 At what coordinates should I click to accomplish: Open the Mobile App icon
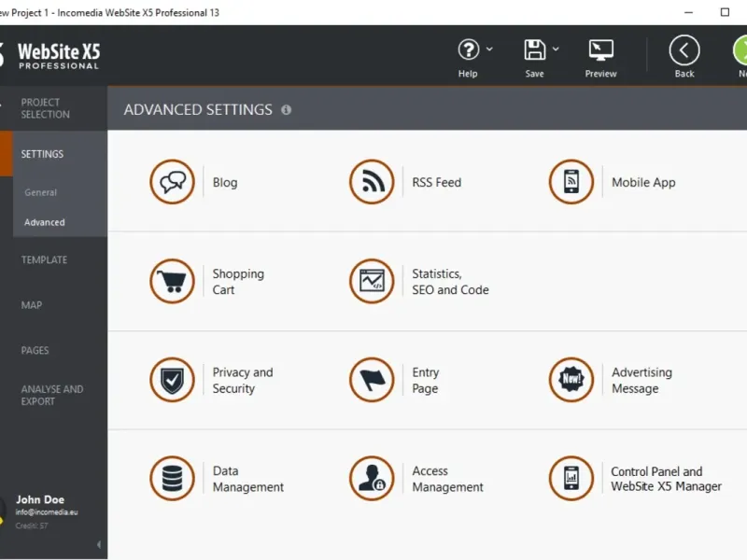point(571,182)
